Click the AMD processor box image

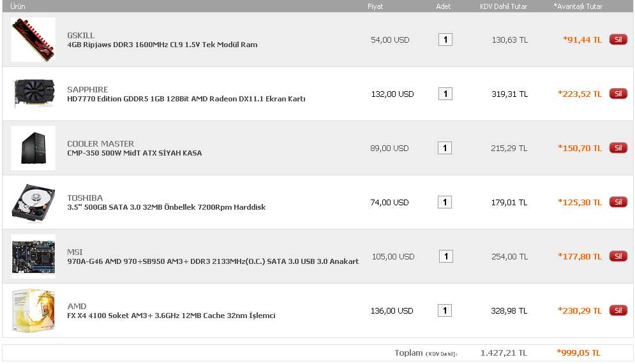point(33,310)
